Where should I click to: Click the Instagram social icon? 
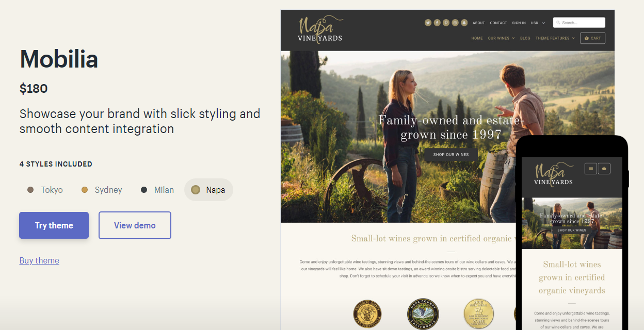point(455,23)
